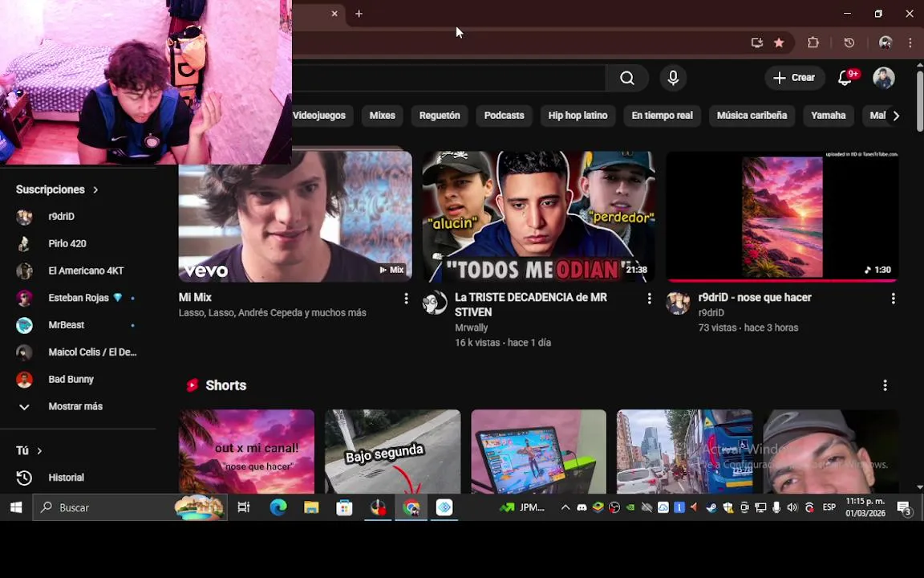The height and width of the screenshot is (578, 924).
Task: Select the Podcasts filter chip
Action: pyautogui.click(x=504, y=116)
